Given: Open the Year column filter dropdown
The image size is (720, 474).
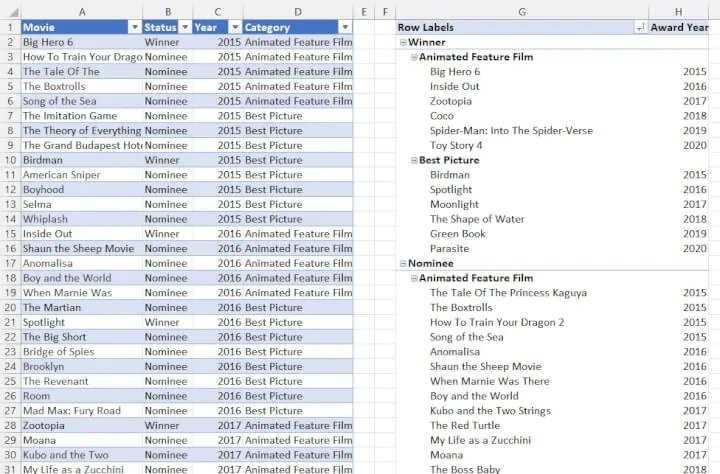Looking at the screenshot, I should [235, 28].
